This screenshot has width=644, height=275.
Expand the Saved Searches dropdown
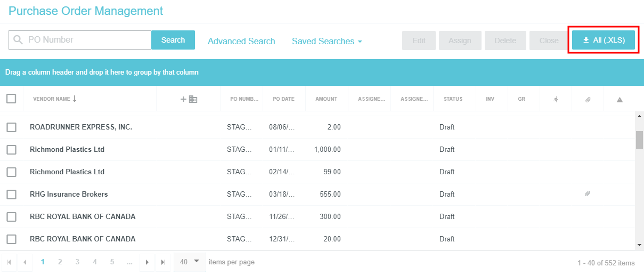click(x=327, y=41)
